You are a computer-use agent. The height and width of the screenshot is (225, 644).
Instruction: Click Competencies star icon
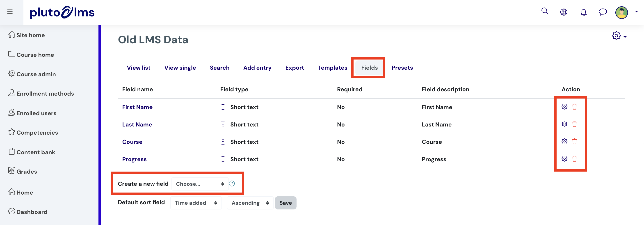coord(11,132)
